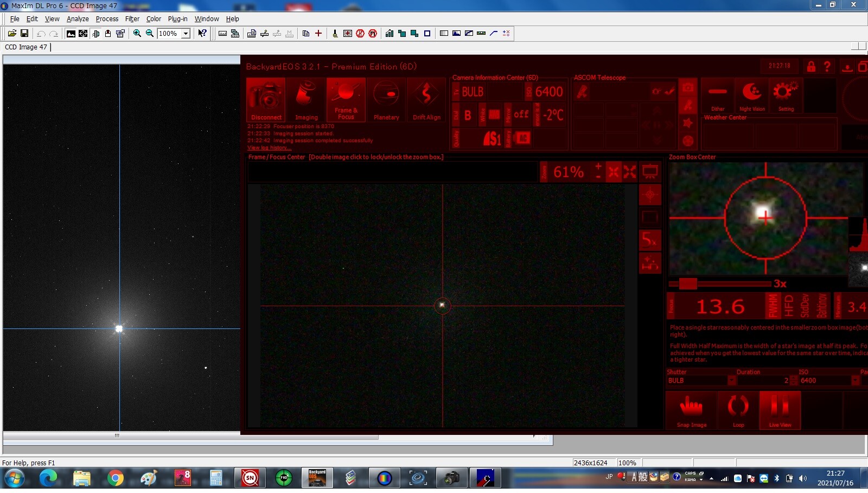Toggle Night Vision mode
868x493 pixels.
752,96
